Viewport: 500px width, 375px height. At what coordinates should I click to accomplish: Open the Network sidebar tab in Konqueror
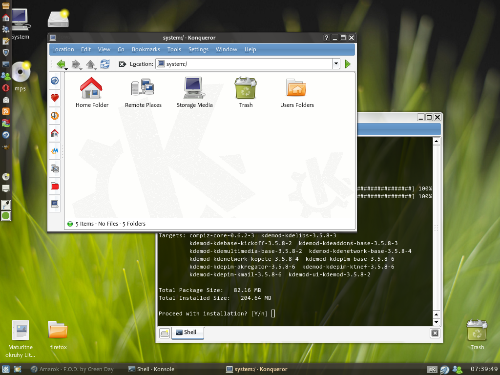pos(55,168)
